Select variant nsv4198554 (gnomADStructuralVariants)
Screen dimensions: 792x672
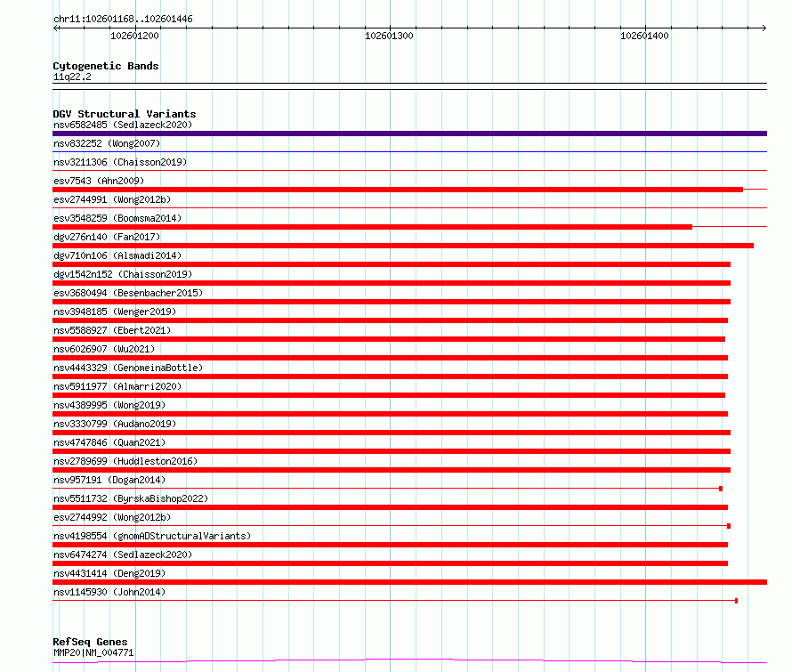[152, 536]
